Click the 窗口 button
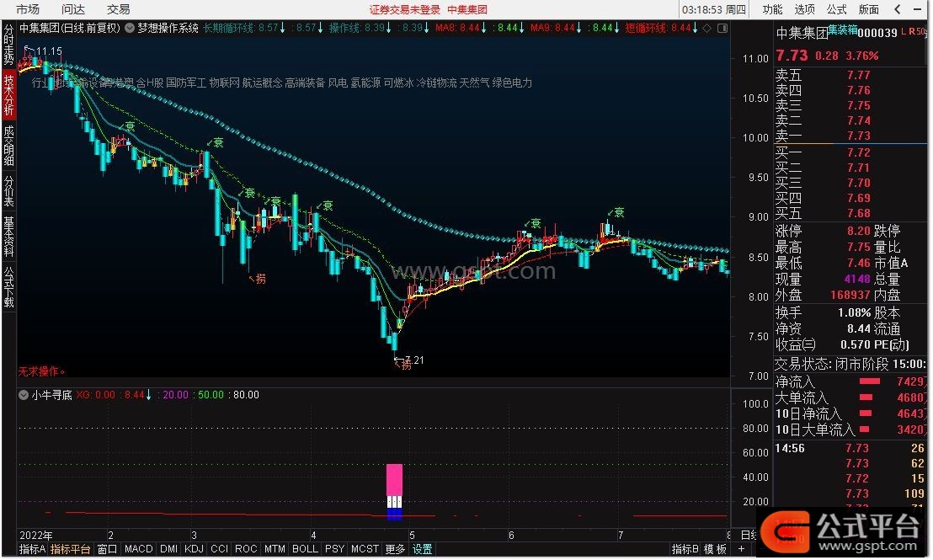Viewport: 933px width, 560px height. pyautogui.click(x=107, y=549)
